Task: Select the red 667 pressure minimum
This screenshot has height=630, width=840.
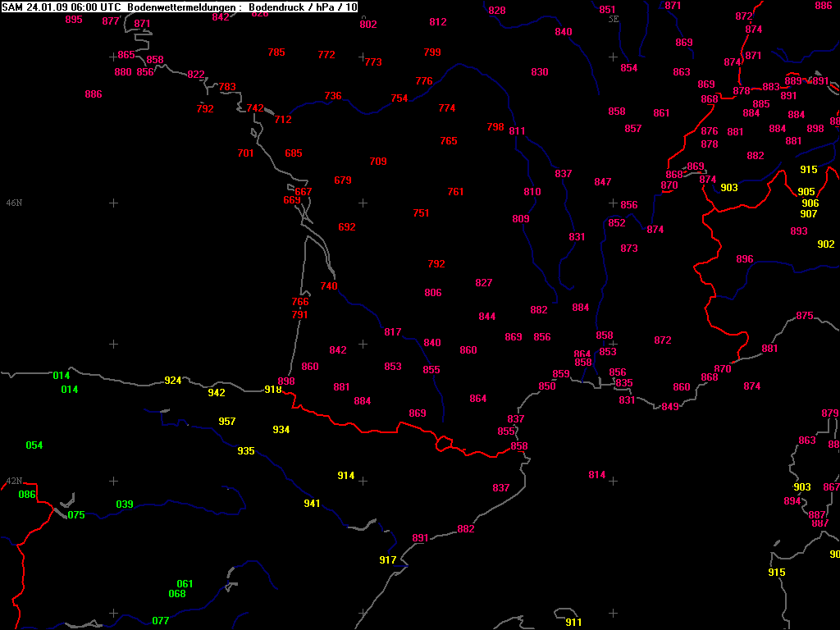Action: 304,192
